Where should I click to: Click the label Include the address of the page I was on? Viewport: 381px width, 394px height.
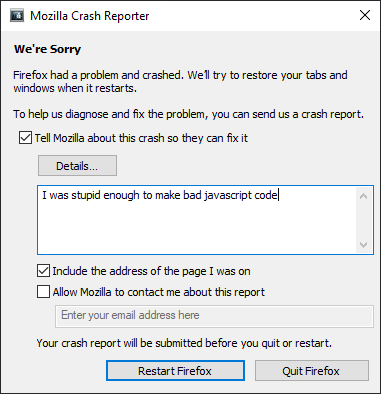point(152,271)
